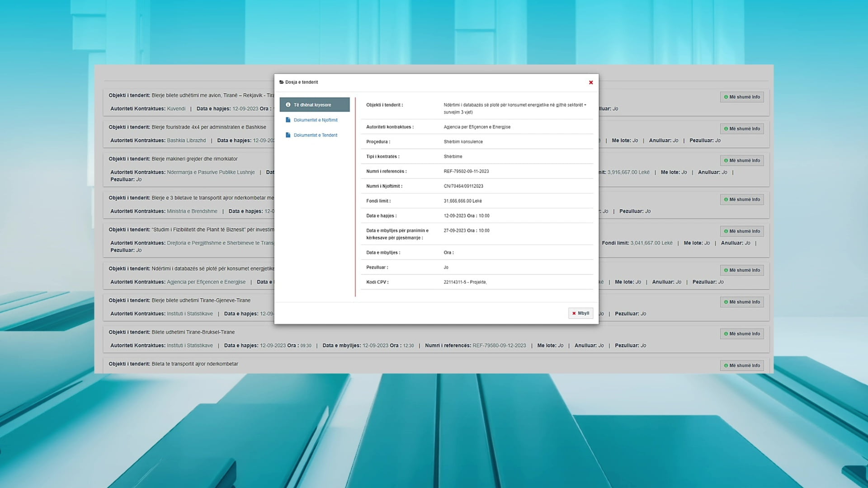Open Më shumë info for Tirane-Gjeneve-Tirane tender
Screen dimensions: 868x488
[741, 302]
